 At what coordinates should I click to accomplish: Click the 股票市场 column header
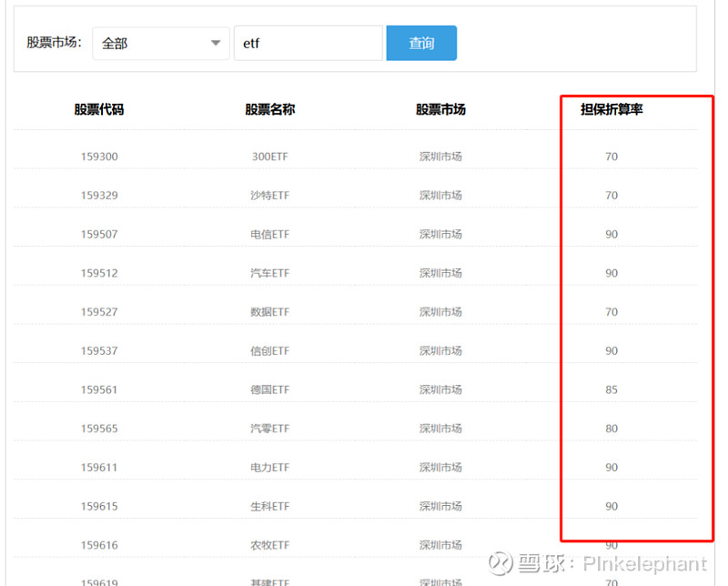(440, 109)
